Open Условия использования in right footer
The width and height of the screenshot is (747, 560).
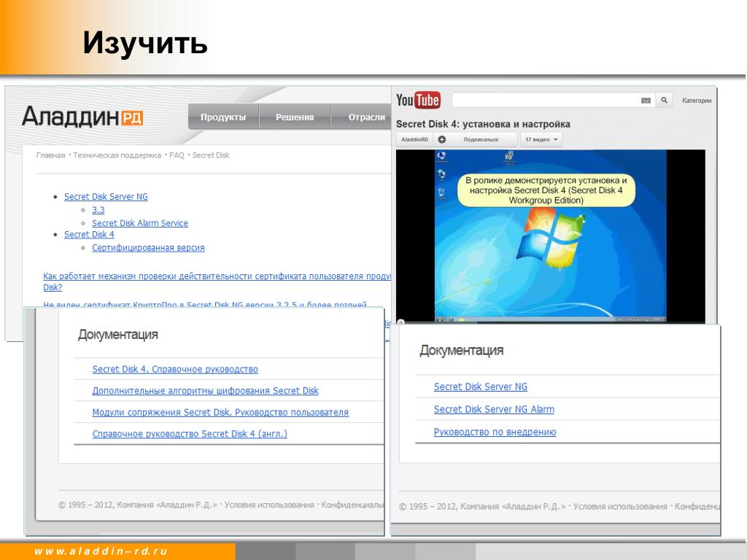click(620, 507)
